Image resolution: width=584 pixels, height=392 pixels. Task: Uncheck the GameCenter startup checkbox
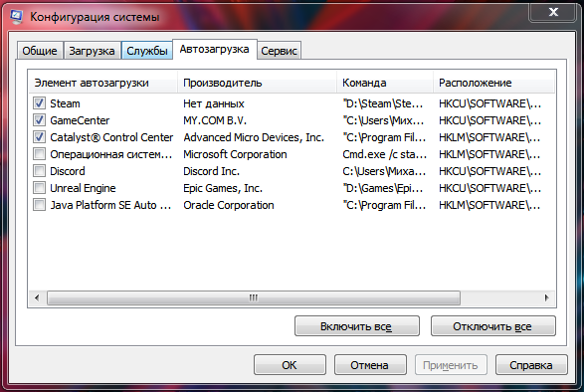click(x=39, y=120)
